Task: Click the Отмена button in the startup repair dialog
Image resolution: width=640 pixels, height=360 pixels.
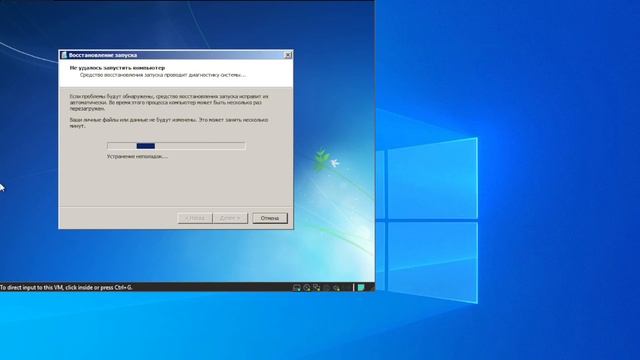Action: coord(270,218)
